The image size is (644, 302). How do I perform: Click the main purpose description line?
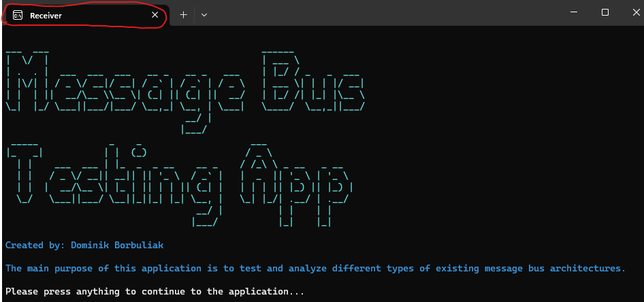315,269
